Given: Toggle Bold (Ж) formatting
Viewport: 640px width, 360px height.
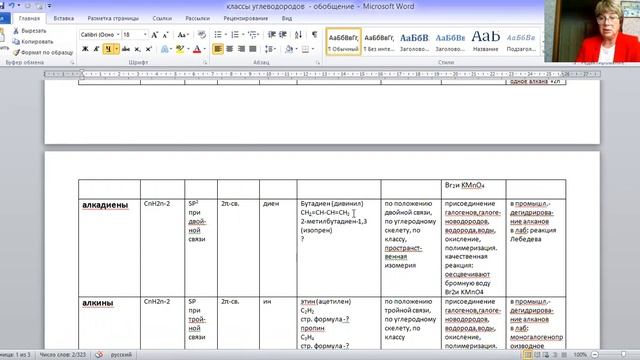Looking at the screenshot, I should click(x=85, y=49).
